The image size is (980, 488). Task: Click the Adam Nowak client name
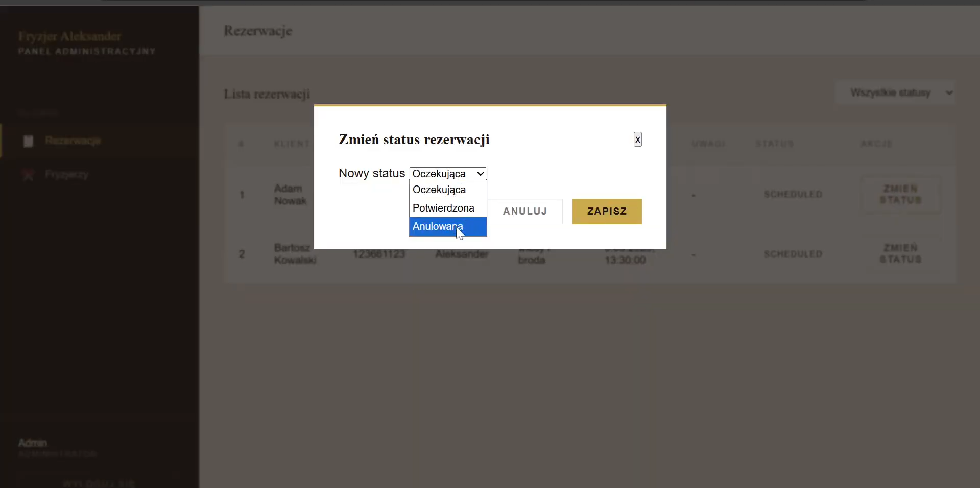coord(290,195)
